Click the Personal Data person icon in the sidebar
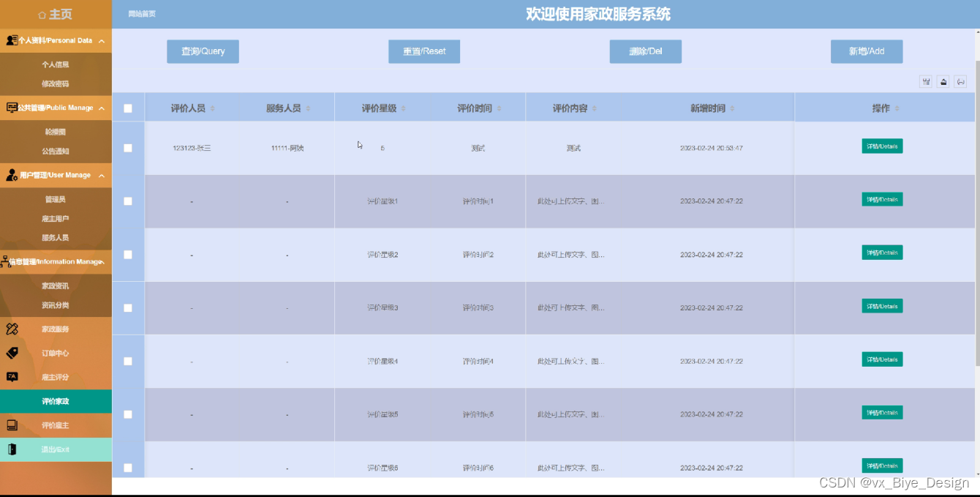980x497 pixels. [x=12, y=40]
